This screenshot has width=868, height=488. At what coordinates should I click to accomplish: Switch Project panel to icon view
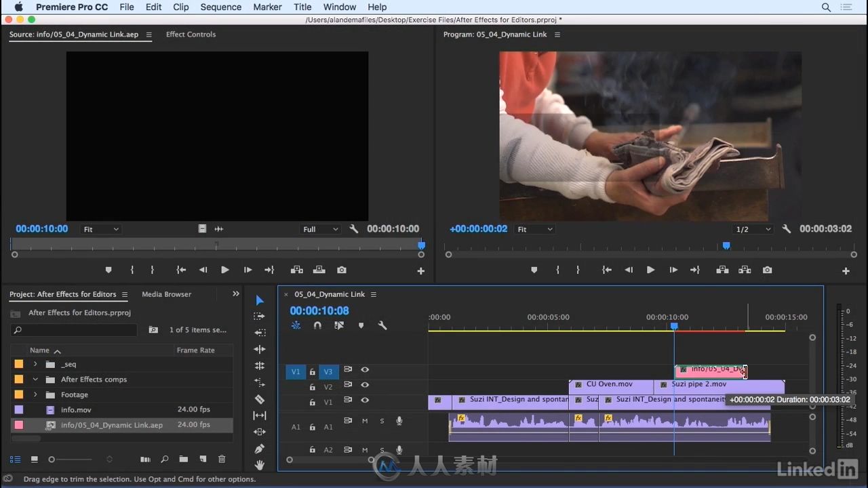point(34,459)
